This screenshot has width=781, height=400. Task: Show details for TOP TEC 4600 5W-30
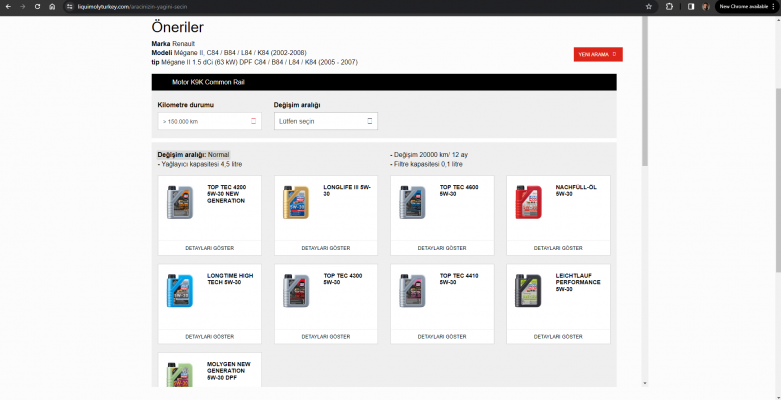[x=442, y=248]
